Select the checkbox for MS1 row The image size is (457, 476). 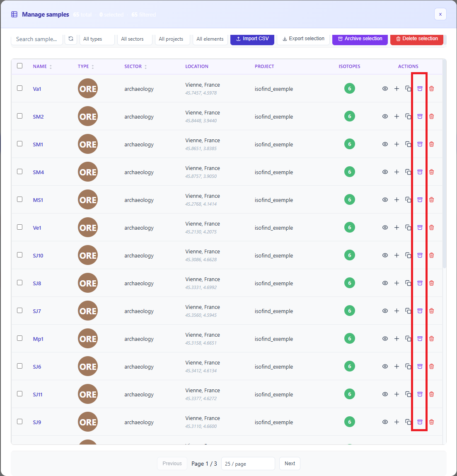click(x=19, y=199)
